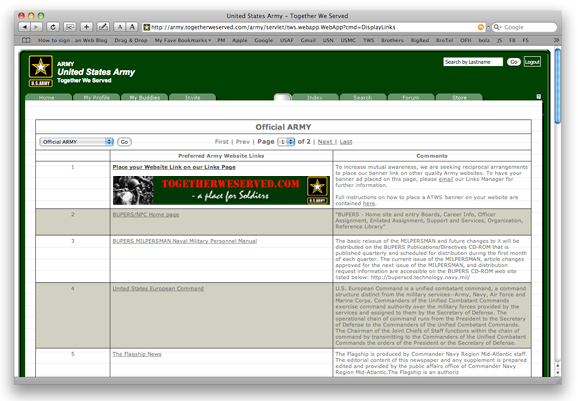This screenshot has width=578, height=401.
Task: Click the scroll down arrow at bottom right
Action: [x=558, y=373]
